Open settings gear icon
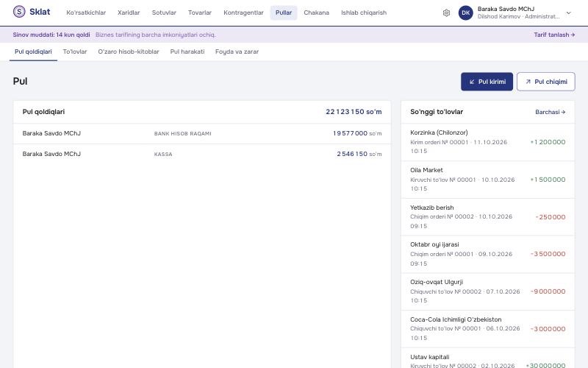 point(446,13)
